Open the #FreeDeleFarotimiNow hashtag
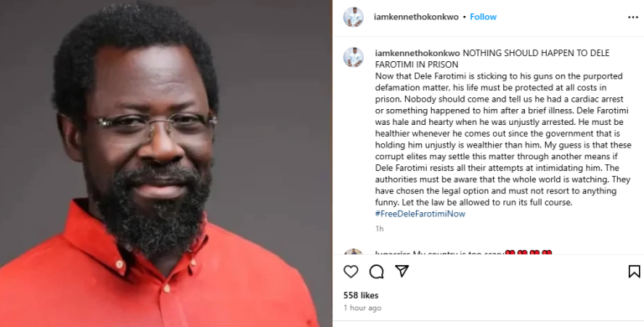644x327 pixels. tap(420, 214)
